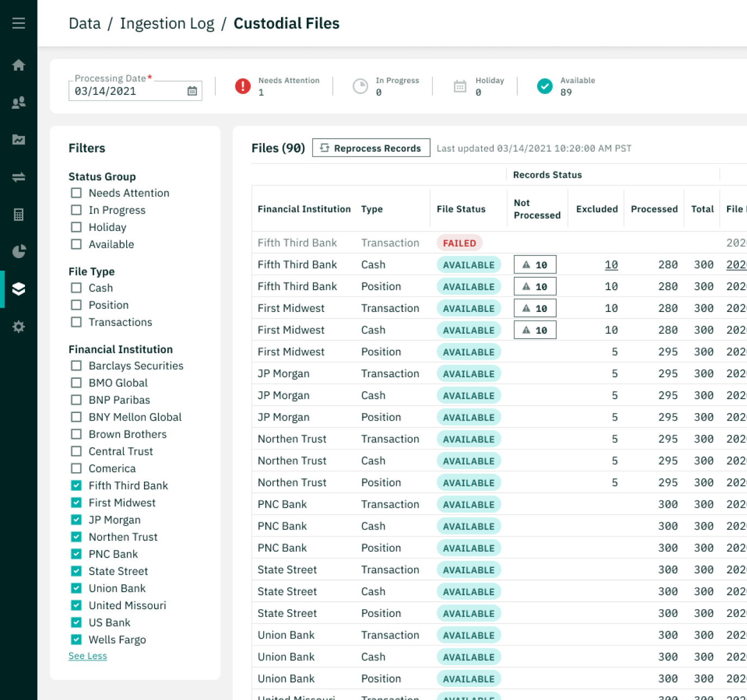This screenshot has height=700, width=747.
Task: Enable the Needs Attention status filter
Action: click(x=76, y=193)
